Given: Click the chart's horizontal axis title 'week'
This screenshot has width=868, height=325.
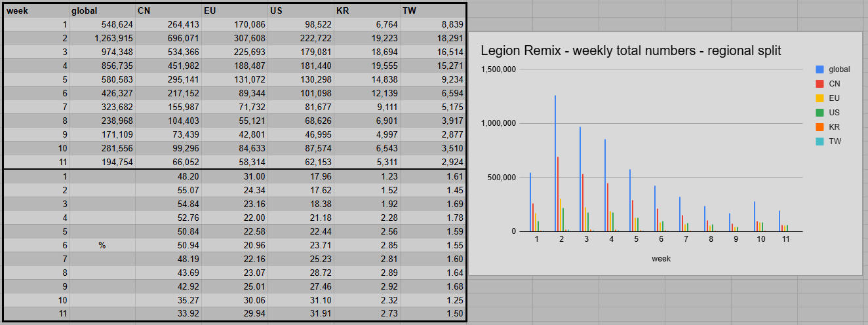Looking at the screenshot, I should 661,259.
